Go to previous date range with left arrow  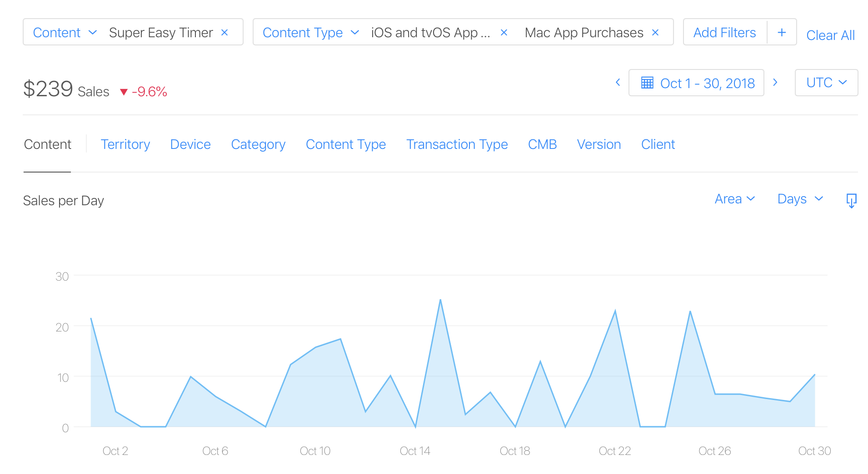pos(618,83)
